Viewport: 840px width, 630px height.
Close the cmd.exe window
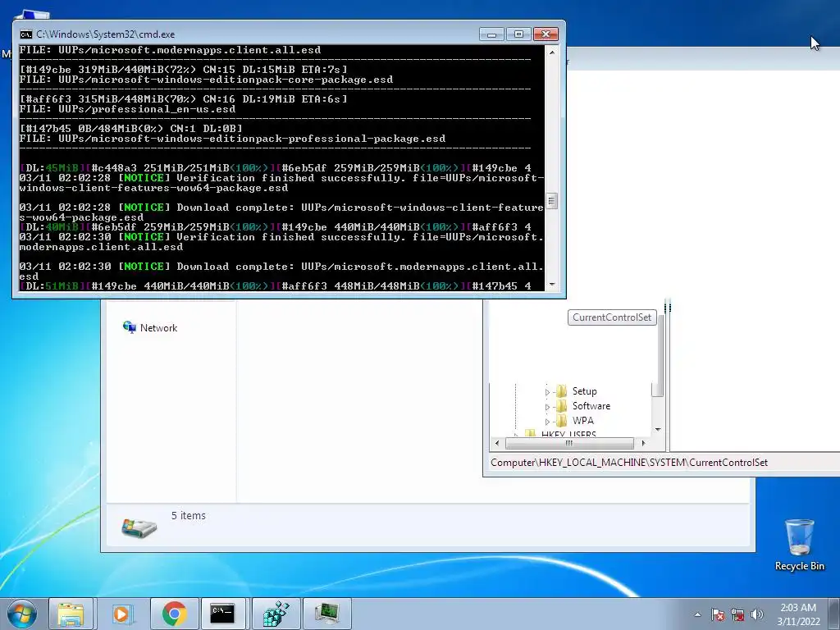click(546, 34)
